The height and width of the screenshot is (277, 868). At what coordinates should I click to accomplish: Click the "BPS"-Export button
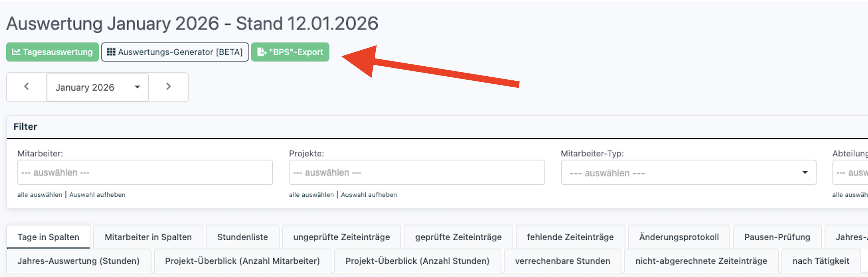click(x=290, y=52)
